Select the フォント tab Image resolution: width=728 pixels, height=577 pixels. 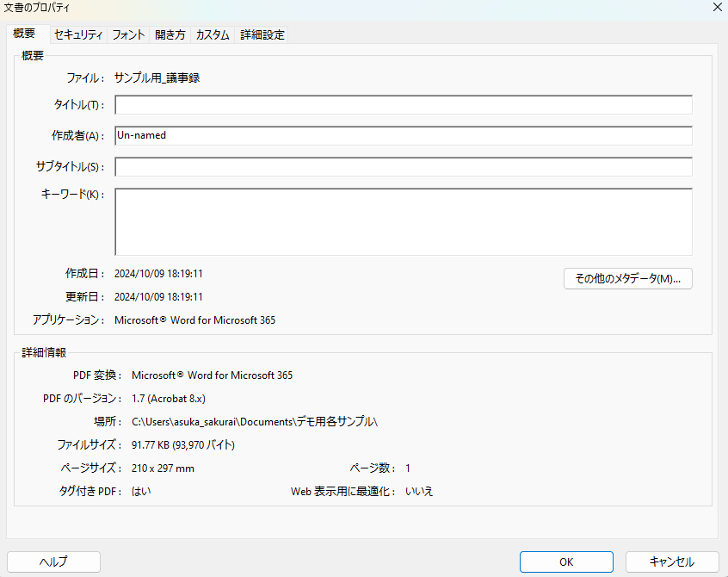128,35
